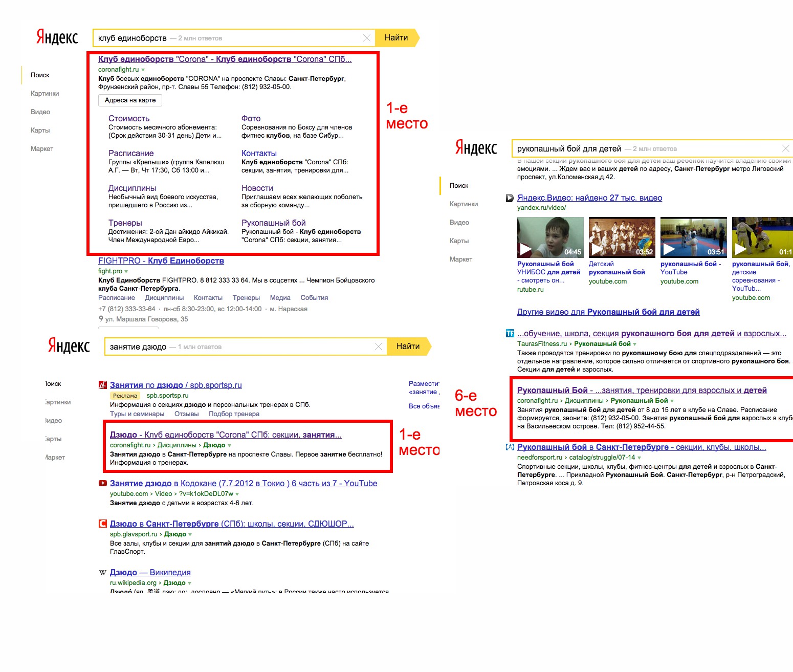Click the 'yandex.ru/video/' address text

(x=542, y=208)
